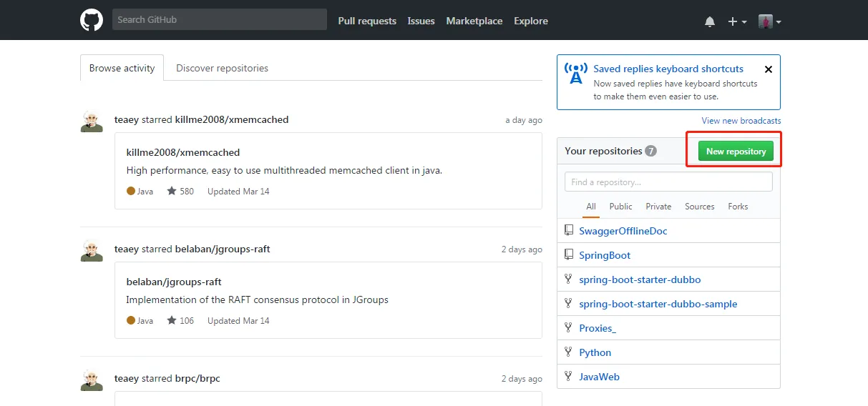Image resolution: width=868 pixels, height=406 pixels.
Task: Open the notifications bell
Action: (x=710, y=21)
